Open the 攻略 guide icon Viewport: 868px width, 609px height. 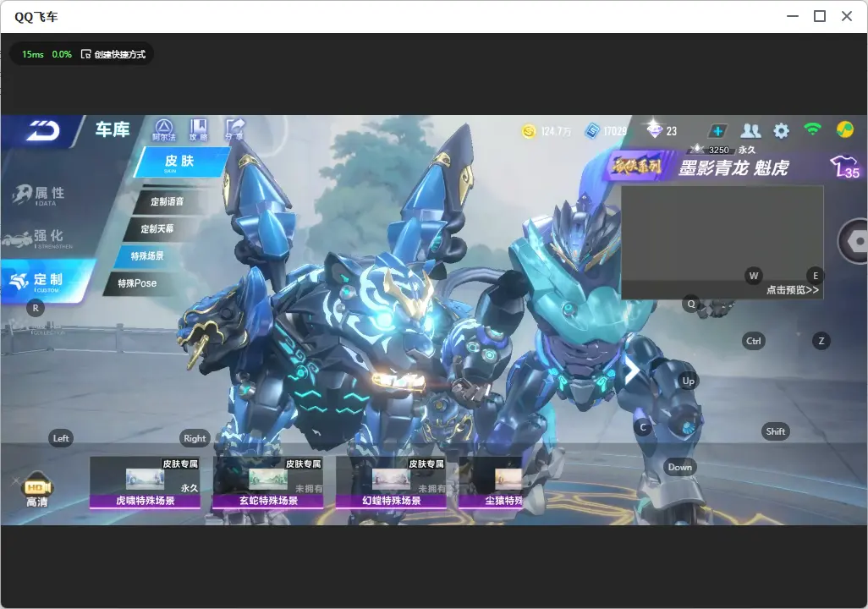pyautogui.click(x=198, y=130)
